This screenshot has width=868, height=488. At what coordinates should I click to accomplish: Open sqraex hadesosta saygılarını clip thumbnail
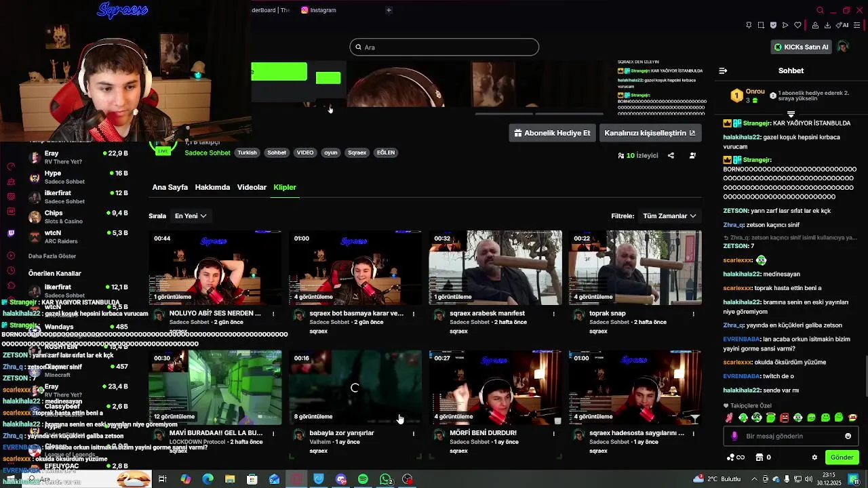pyautogui.click(x=635, y=388)
